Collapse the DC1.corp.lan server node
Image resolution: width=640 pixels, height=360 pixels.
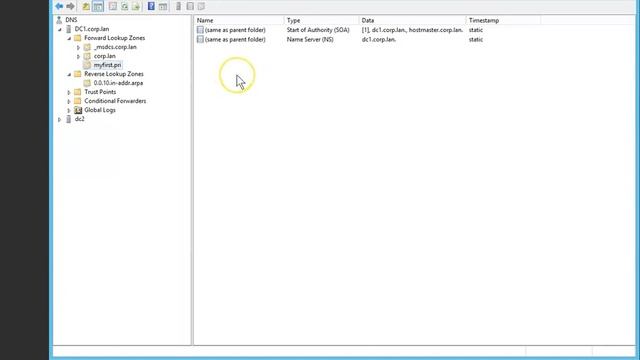click(60, 29)
